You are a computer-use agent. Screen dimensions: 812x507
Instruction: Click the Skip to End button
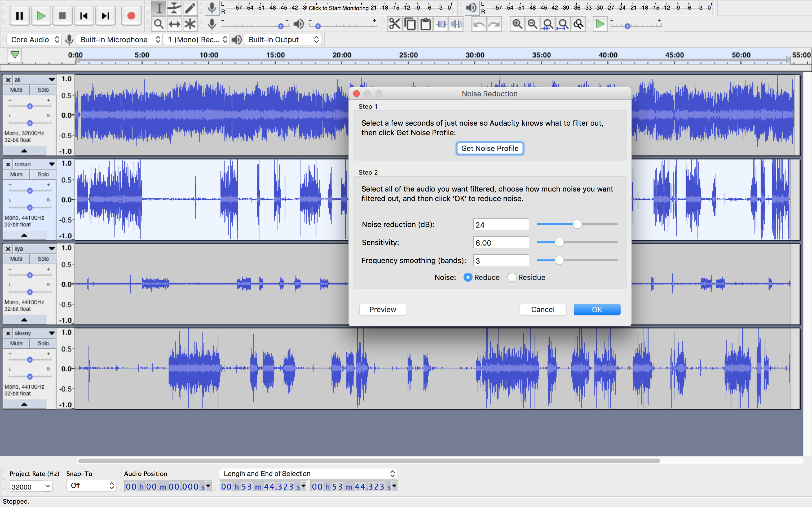point(105,16)
